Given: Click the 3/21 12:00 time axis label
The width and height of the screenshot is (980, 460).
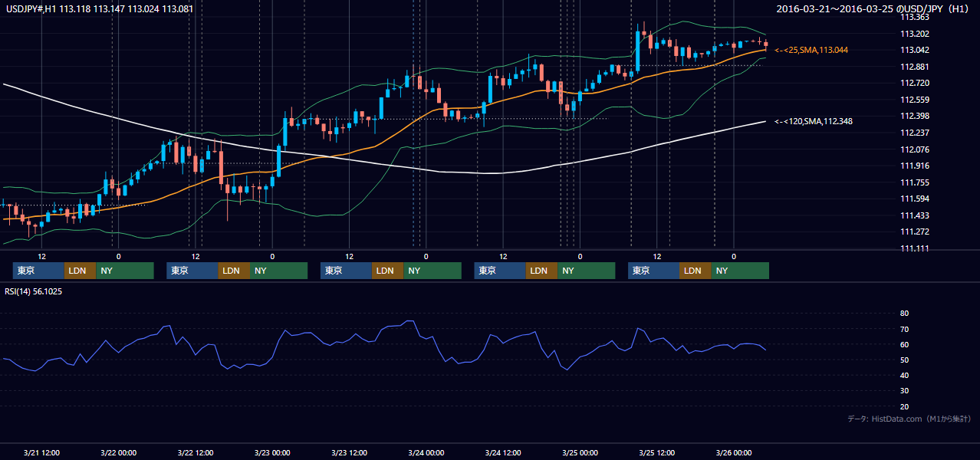Looking at the screenshot, I should [x=41, y=453].
